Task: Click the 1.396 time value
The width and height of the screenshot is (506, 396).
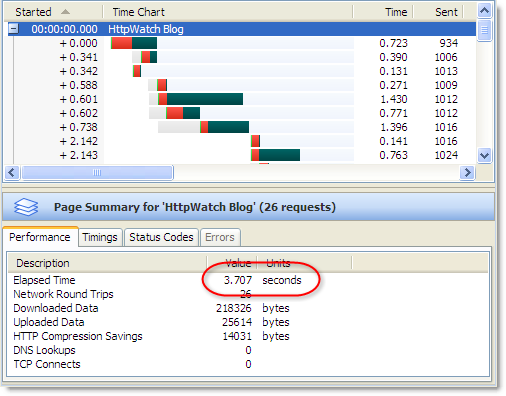Action: point(393,127)
